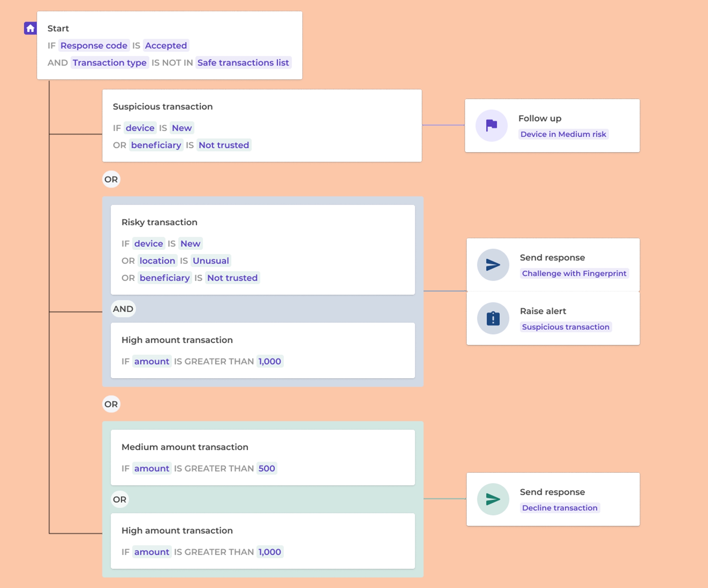The image size is (708, 588).
Task: Click the blue Send response arrow icon
Action: pos(493,265)
